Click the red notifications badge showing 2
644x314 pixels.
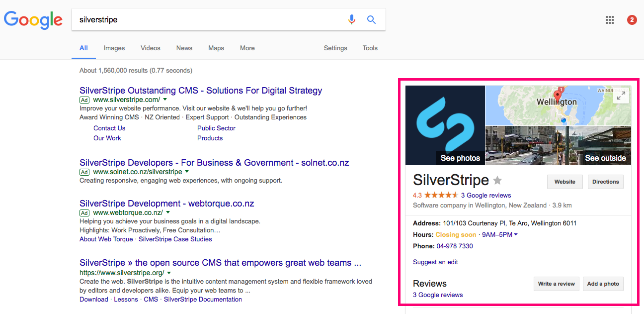point(632,19)
